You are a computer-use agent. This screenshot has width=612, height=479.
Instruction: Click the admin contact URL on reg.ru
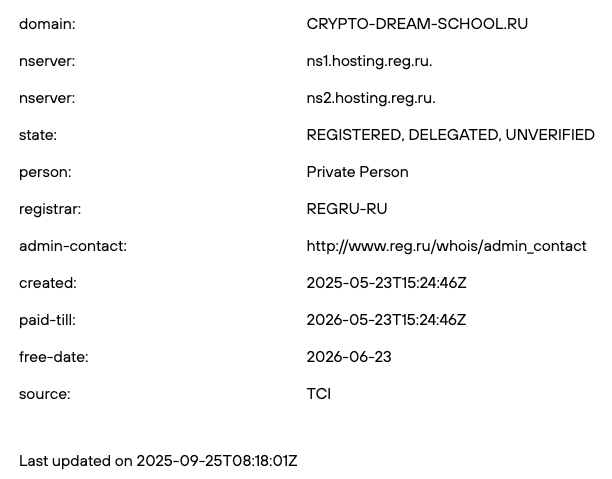pos(446,246)
